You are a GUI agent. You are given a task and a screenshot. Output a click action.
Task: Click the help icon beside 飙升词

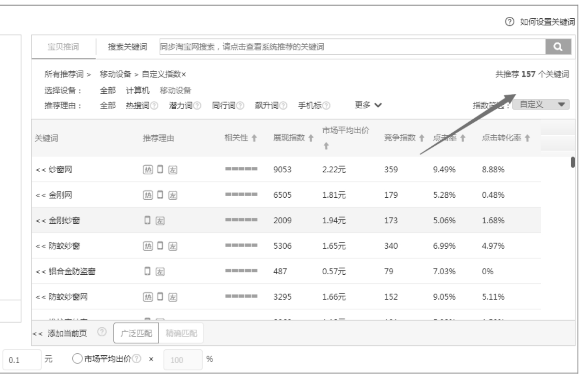click(283, 106)
